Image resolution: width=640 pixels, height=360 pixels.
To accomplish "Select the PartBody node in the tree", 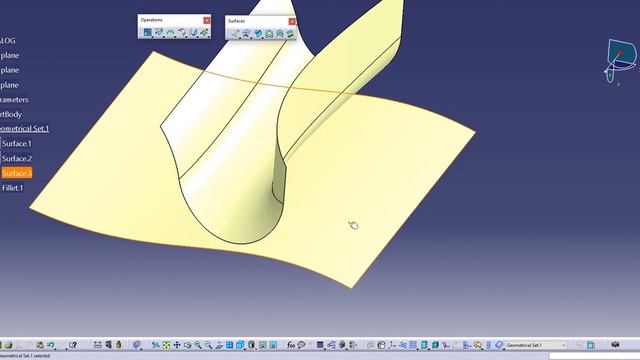I will [11, 114].
